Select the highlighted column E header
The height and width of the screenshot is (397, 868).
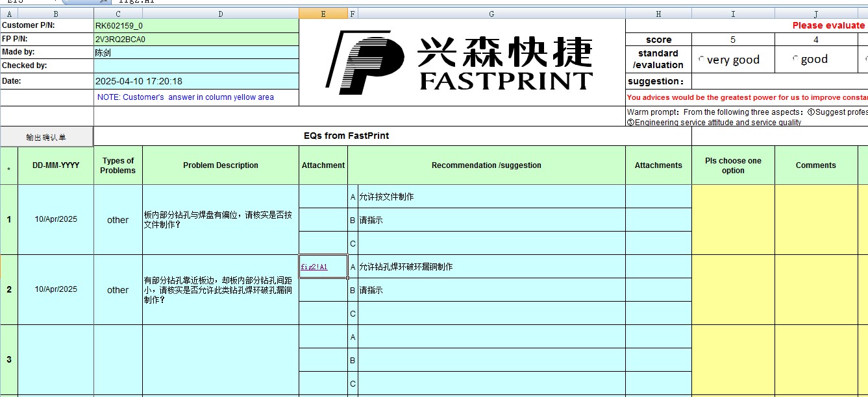coord(323,14)
